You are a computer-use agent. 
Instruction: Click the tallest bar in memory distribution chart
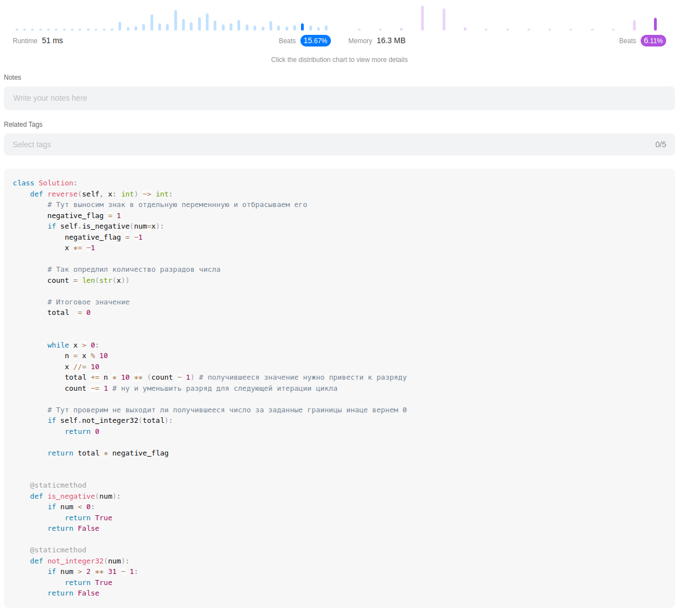[x=422, y=18]
